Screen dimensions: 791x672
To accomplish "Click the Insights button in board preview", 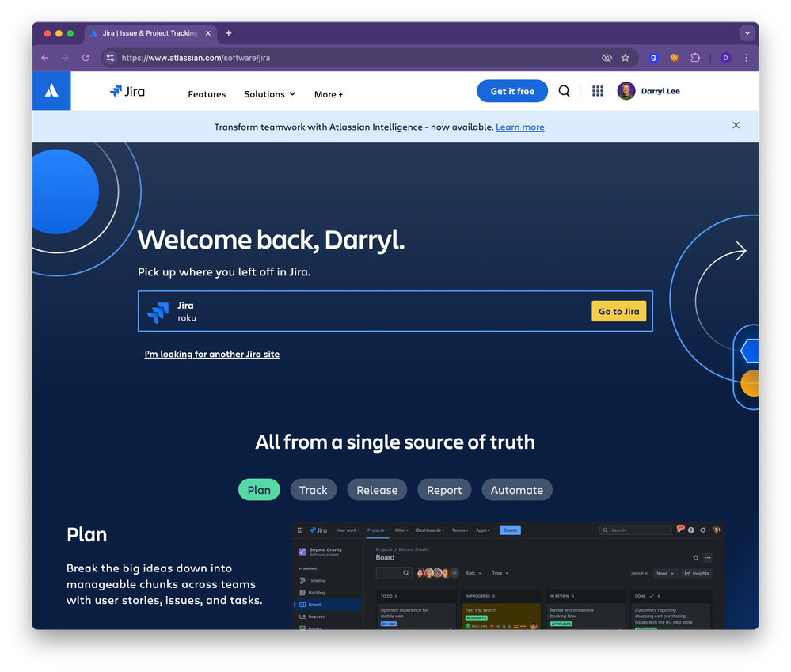I will point(697,574).
